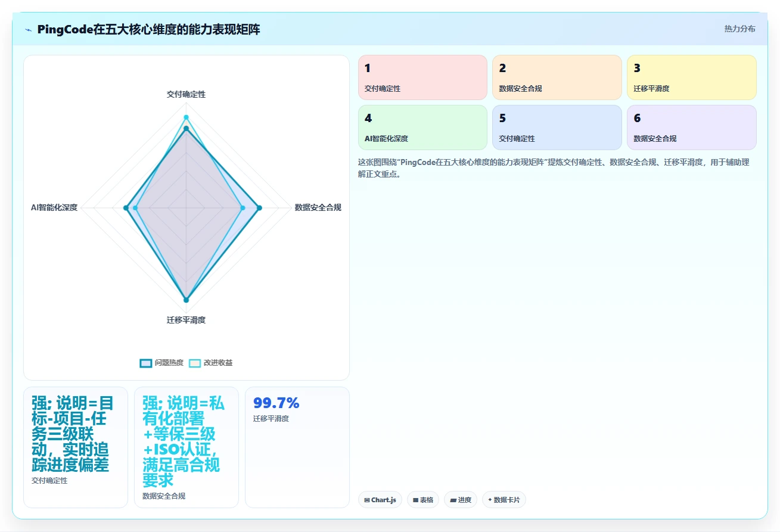Open card 6 数据安全合规
The width and height of the screenshot is (780, 532).
692,127
